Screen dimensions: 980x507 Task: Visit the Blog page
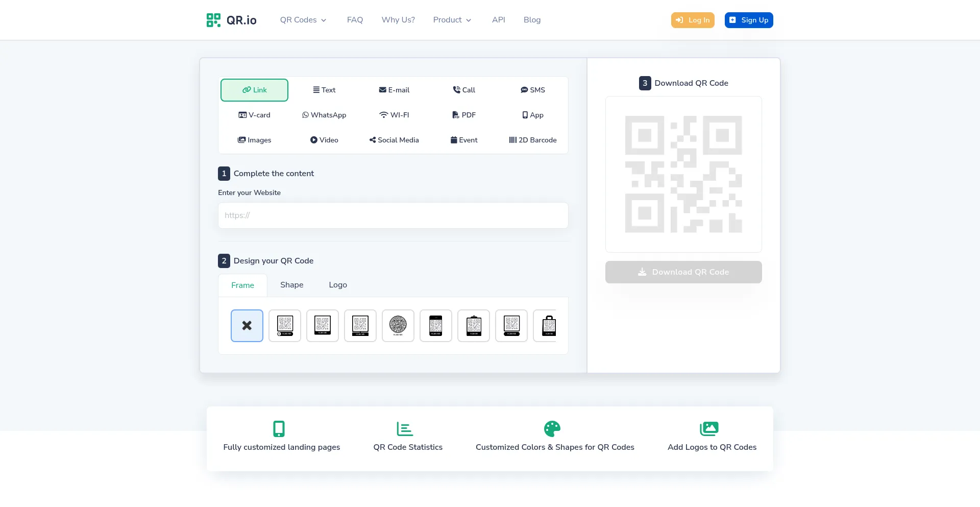click(x=532, y=20)
